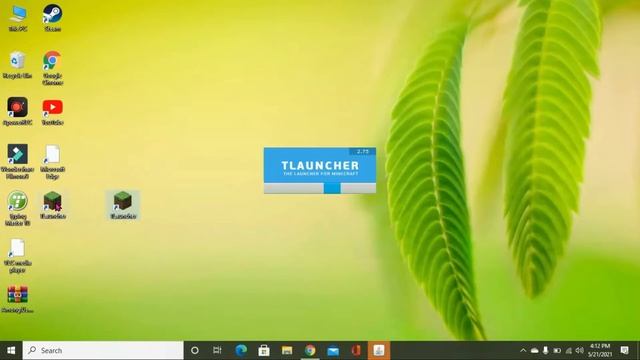The width and height of the screenshot is (640, 360).
Task: Click into the taskbar Search box
Action: coord(103,350)
